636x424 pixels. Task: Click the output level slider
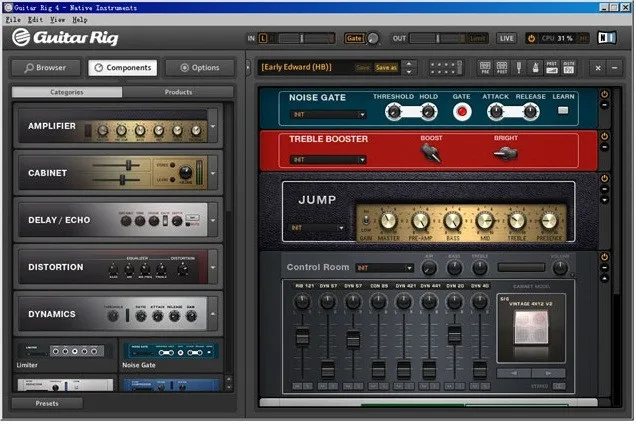(438, 38)
